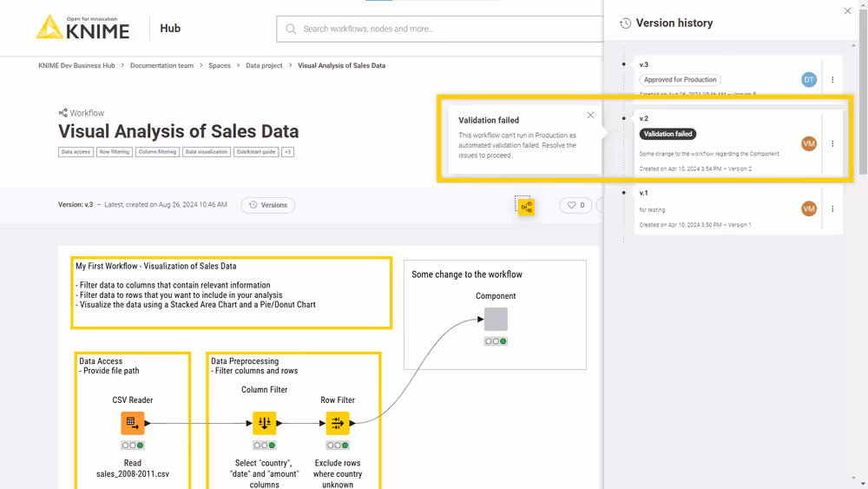This screenshot has width=868, height=489.
Task: Click the heart like icon
Action: click(x=572, y=205)
